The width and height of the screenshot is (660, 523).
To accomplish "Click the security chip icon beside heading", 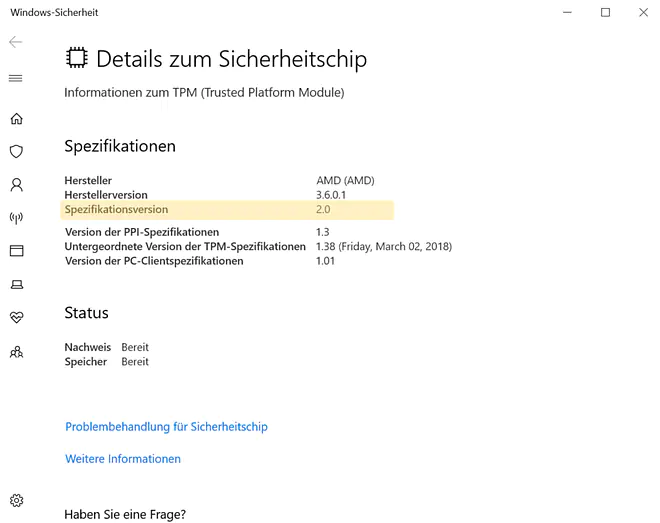I will (77, 58).
